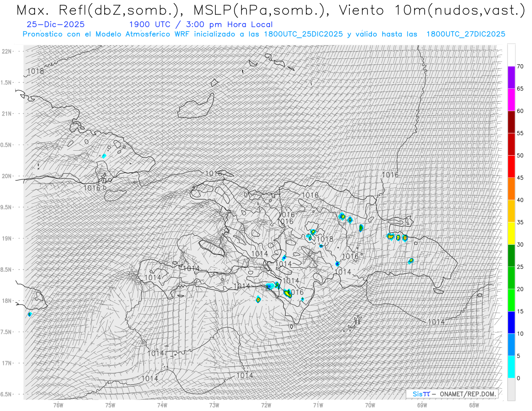The height and width of the screenshot is (411, 532).
Task: Click the 21N latitude axis label
Action: tap(6, 114)
